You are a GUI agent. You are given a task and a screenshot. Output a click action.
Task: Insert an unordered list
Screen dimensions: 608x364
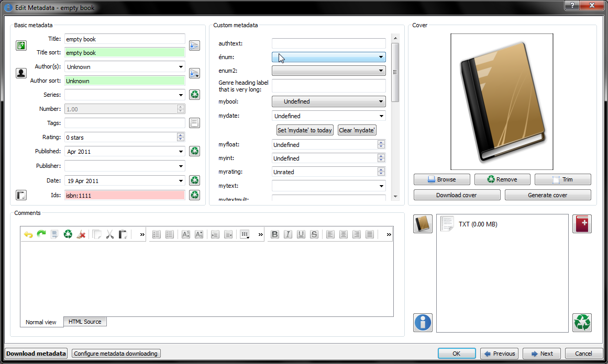[170, 234]
